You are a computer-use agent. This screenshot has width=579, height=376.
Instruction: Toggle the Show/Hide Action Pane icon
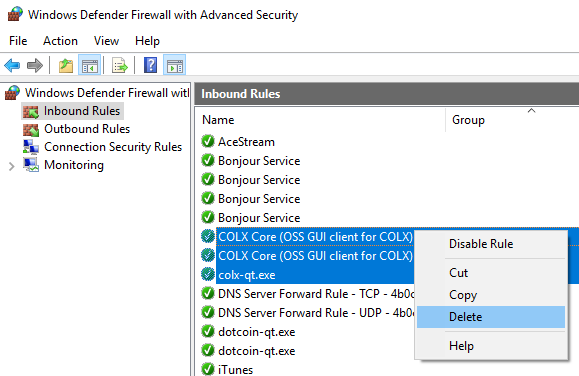(x=174, y=66)
